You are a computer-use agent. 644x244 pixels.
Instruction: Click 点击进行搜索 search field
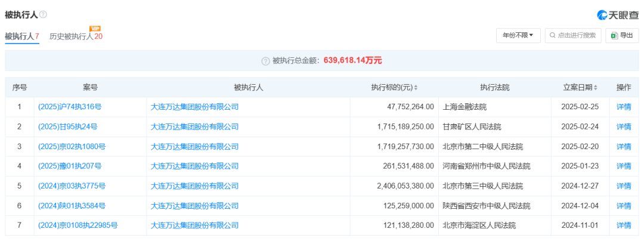[x=573, y=35]
